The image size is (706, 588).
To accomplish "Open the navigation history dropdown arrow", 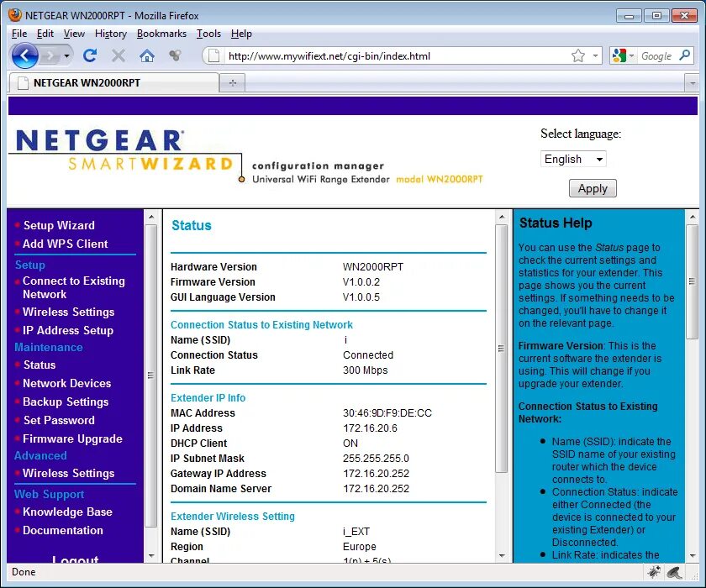I will coord(66,55).
